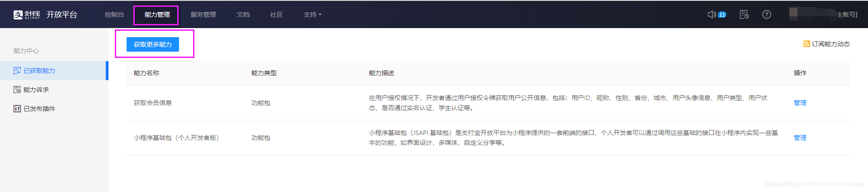Open the 服务管理 menu
The image size is (868, 192).
tap(203, 14)
